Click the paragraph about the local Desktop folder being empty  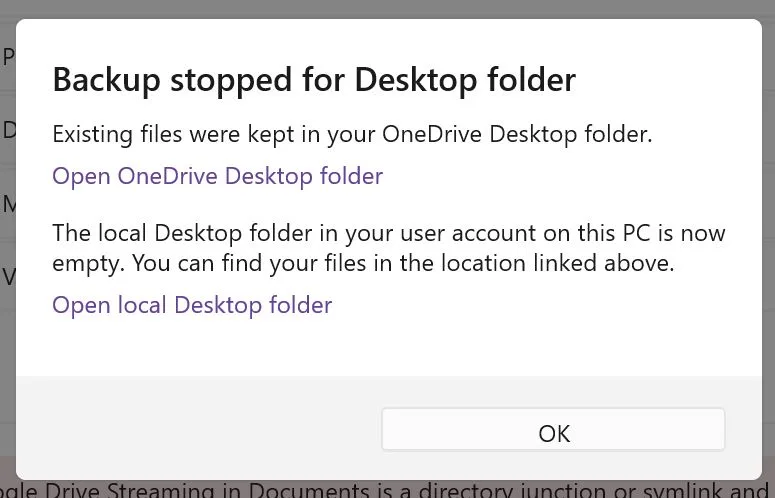388,248
